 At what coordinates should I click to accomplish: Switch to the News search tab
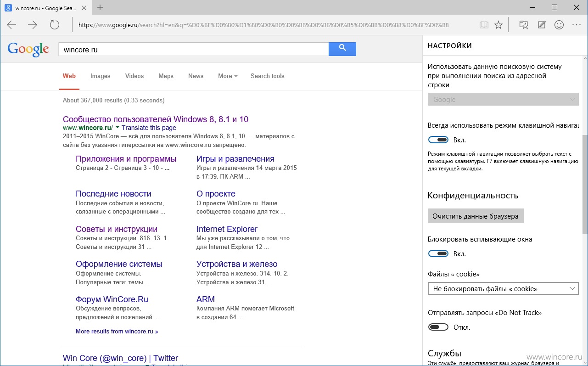tap(196, 76)
